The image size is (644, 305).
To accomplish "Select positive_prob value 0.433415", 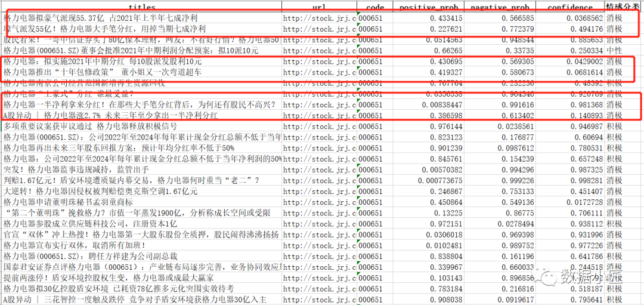I will [446, 19].
